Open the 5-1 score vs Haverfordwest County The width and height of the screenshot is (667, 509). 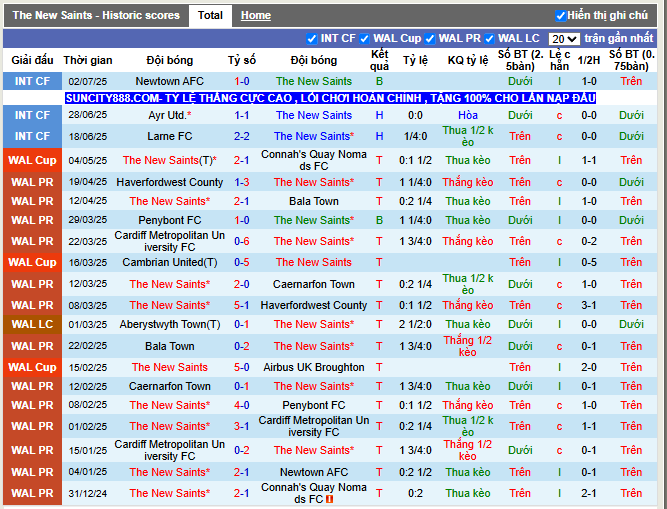click(x=242, y=305)
